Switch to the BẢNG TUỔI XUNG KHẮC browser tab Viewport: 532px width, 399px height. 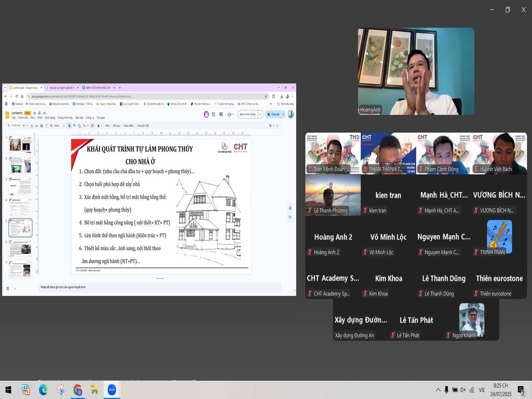(95, 88)
